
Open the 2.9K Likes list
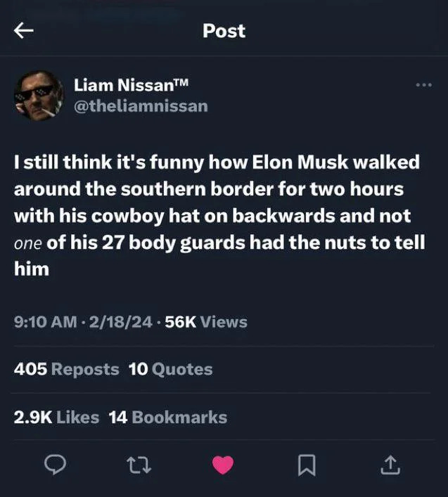[56, 417]
